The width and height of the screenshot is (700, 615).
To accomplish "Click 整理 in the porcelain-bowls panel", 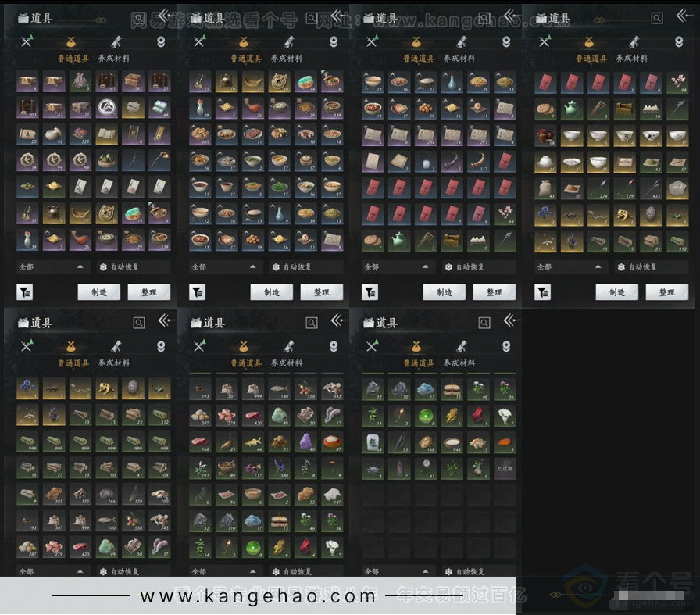I will (x=667, y=292).
